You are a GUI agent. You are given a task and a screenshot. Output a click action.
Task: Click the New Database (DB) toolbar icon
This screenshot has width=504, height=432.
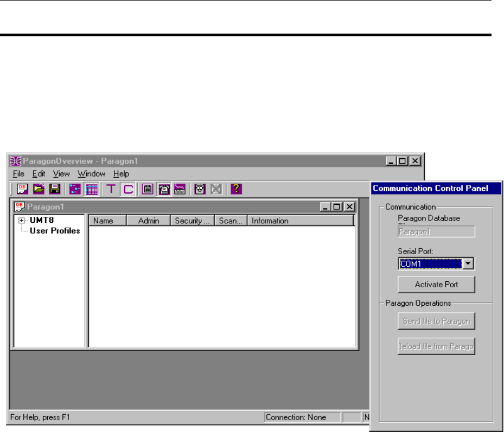[22, 189]
